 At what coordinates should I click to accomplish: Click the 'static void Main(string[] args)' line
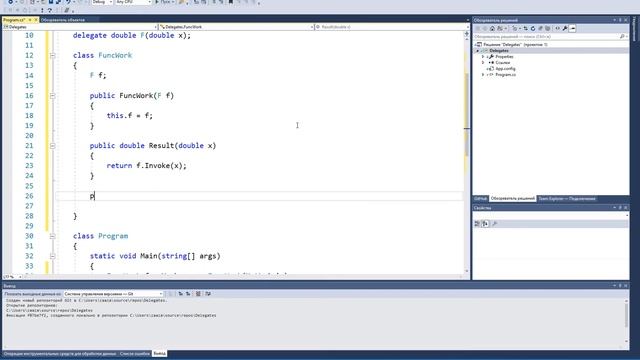(x=155, y=256)
